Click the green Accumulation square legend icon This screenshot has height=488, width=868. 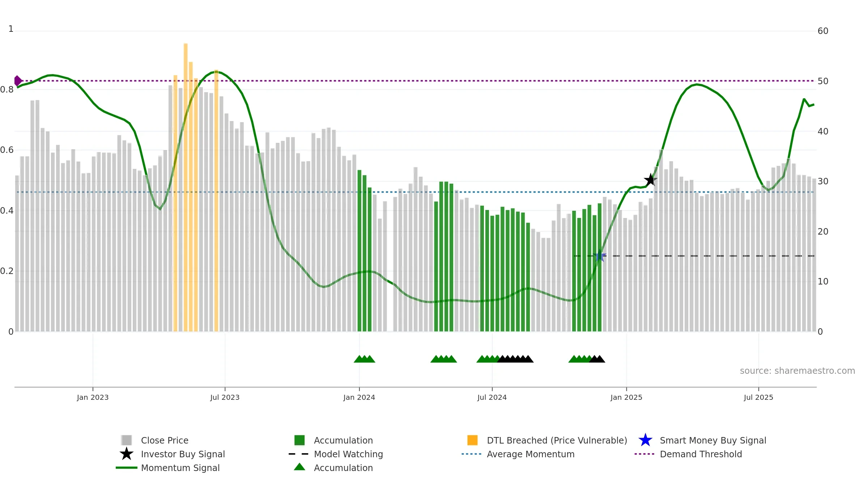[299, 440]
